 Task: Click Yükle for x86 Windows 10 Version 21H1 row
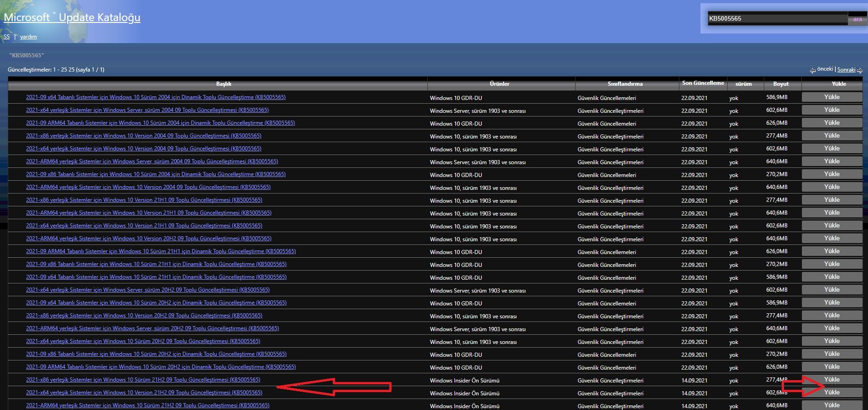tap(832, 200)
